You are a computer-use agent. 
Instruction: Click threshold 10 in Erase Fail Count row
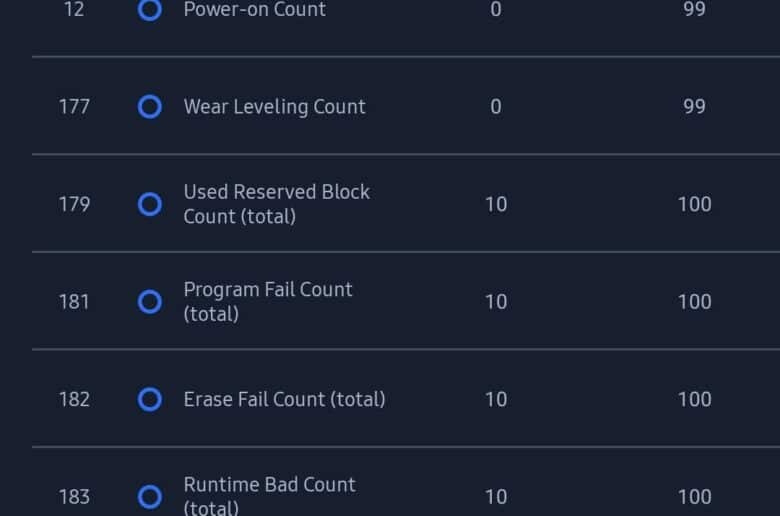click(x=496, y=399)
